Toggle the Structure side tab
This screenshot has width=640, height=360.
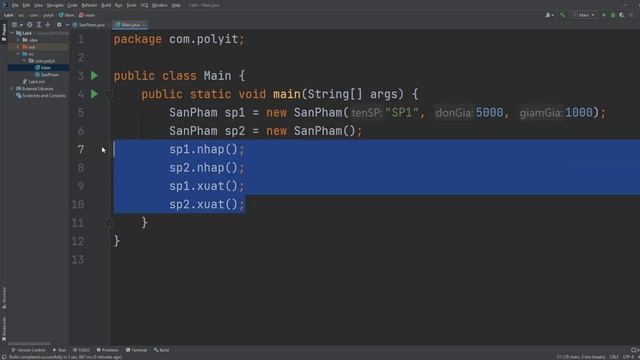(x=4, y=298)
